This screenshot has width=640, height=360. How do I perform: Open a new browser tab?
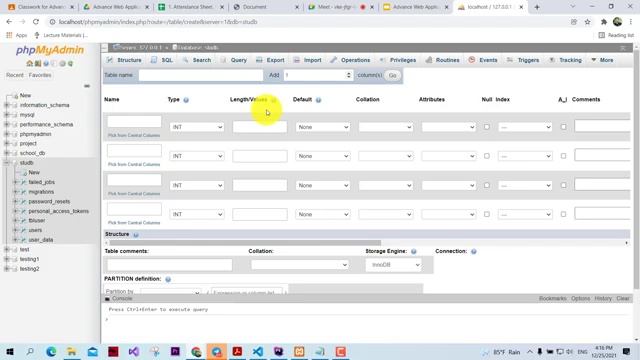click(x=537, y=7)
